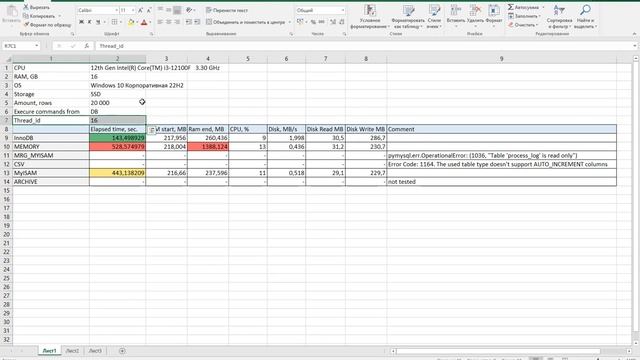Click the vertical scrollbar down arrow
The image size is (640, 360).
click(x=636, y=342)
